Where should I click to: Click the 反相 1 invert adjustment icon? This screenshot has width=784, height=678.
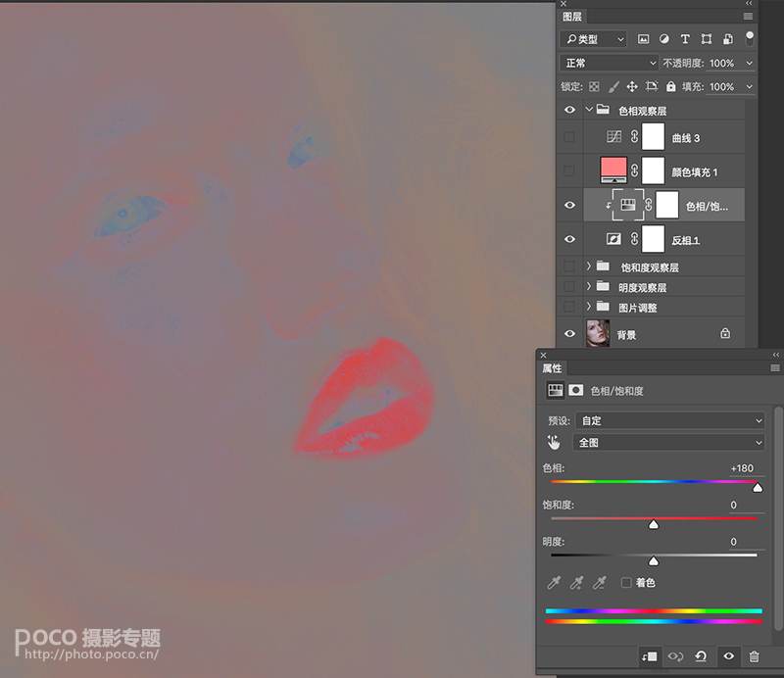pyautogui.click(x=613, y=239)
